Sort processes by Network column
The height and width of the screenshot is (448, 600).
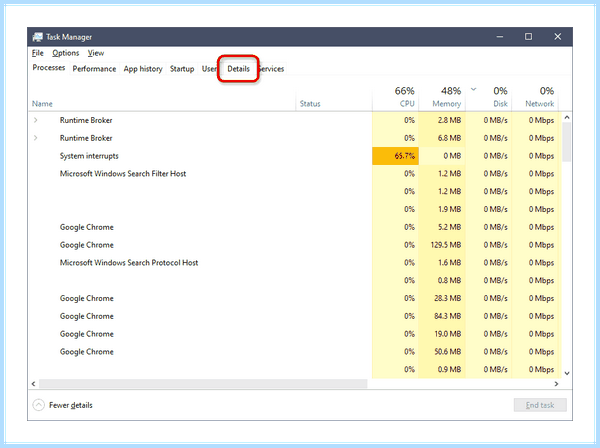click(536, 97)
